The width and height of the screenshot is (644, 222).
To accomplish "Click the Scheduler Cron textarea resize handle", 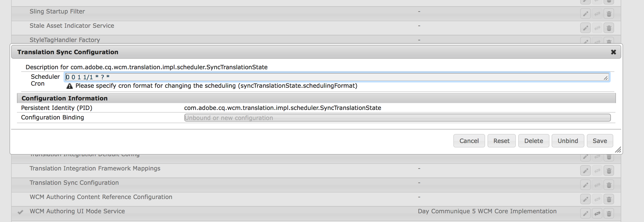I will [x=606, y=78].
